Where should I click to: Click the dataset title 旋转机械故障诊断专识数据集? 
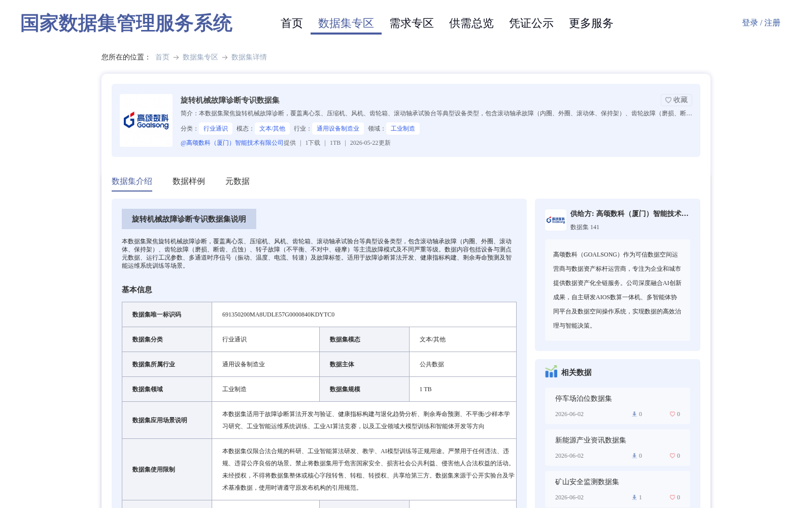pyautogui.click(x=230, y=100)
